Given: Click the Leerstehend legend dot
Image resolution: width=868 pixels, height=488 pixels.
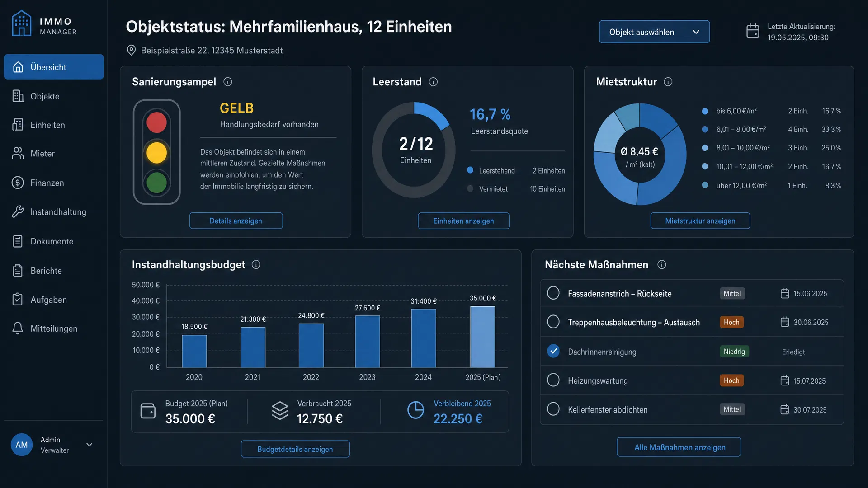Looking at the screenshot, I should (470, 170).
